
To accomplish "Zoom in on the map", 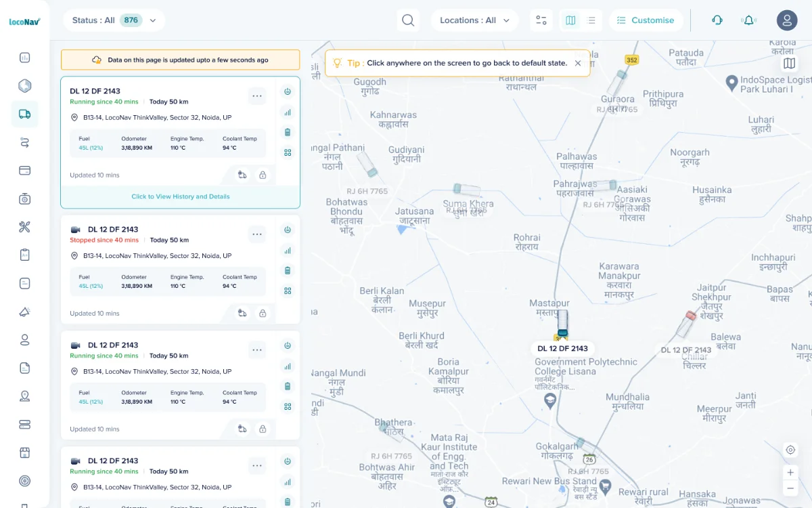I will pos(790,472).
